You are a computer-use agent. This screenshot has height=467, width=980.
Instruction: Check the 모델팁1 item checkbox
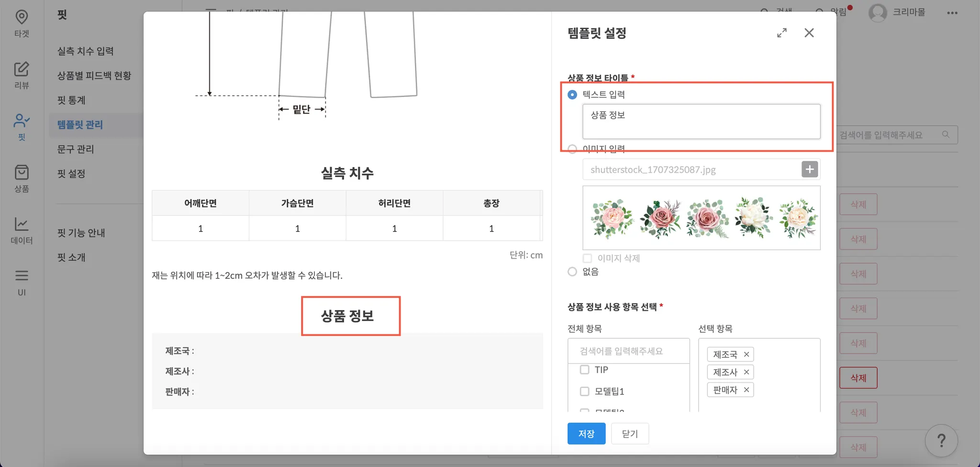[585, 391]
